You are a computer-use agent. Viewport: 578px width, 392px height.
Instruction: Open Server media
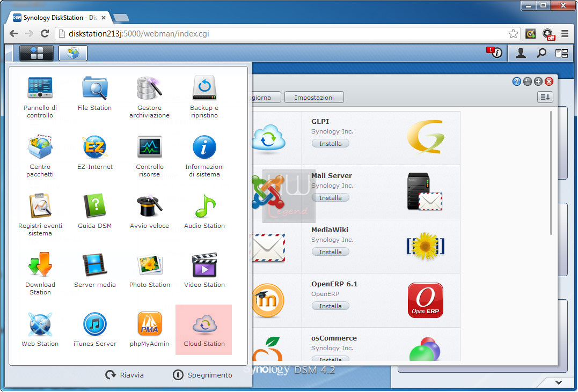[95, 270]
